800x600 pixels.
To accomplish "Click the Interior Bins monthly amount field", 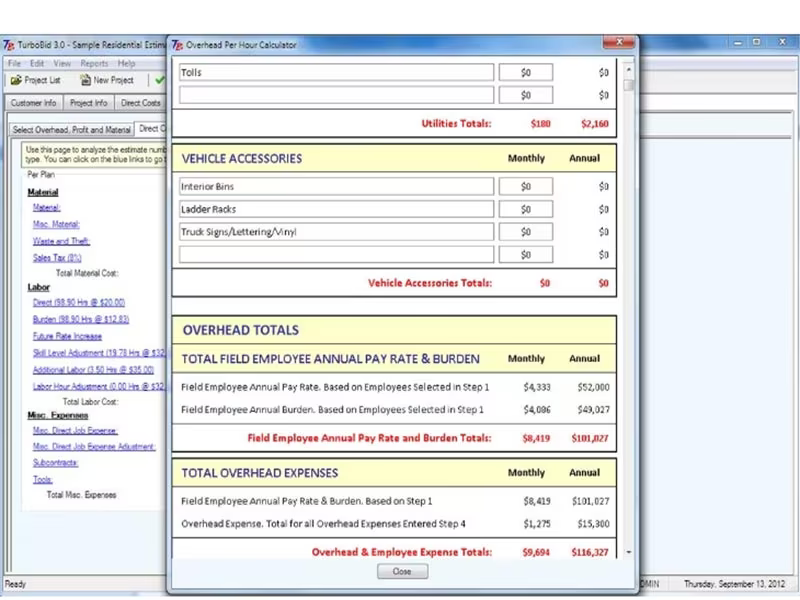I will click(x=526, y=186).
